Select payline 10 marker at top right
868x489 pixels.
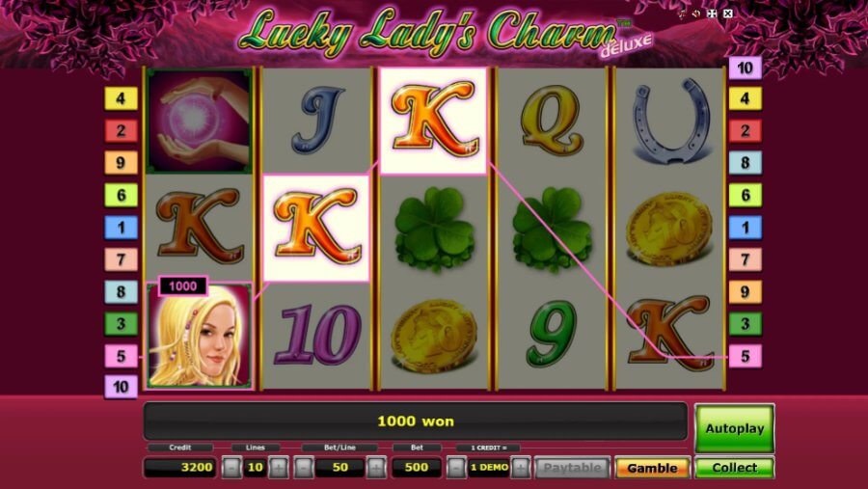(x=745, y=68)
